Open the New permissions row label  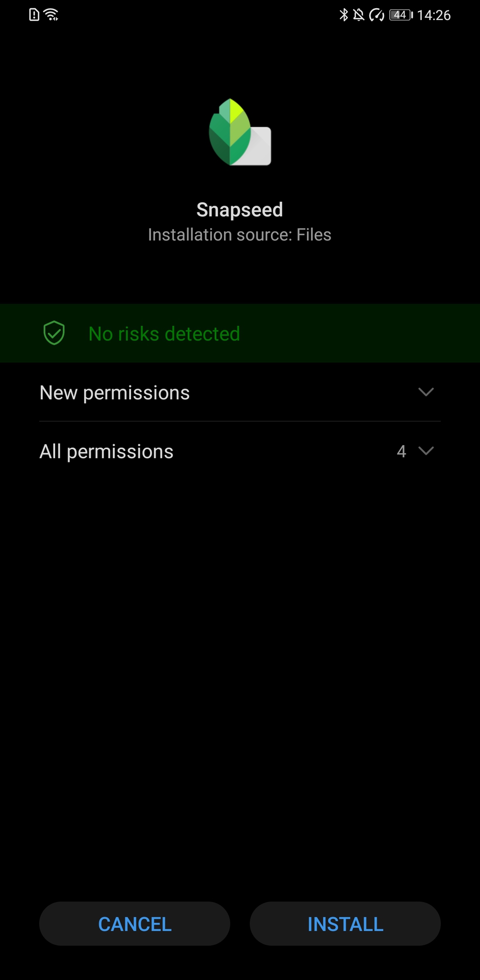(115, 393)
